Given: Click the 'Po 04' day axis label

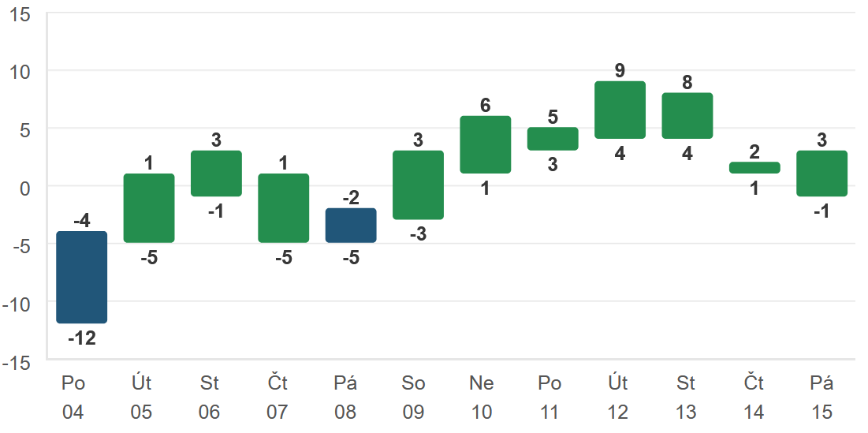Looking at the screenshot, I should 73,398.
